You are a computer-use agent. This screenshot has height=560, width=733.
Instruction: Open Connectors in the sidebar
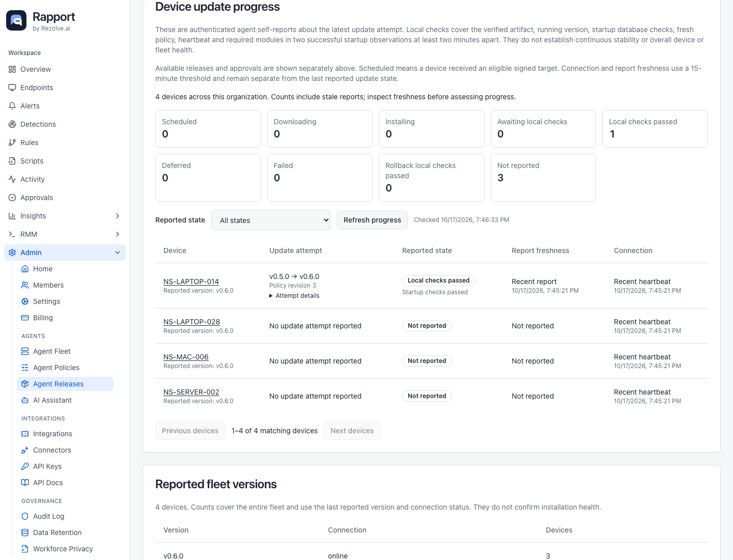pos(65,450)
